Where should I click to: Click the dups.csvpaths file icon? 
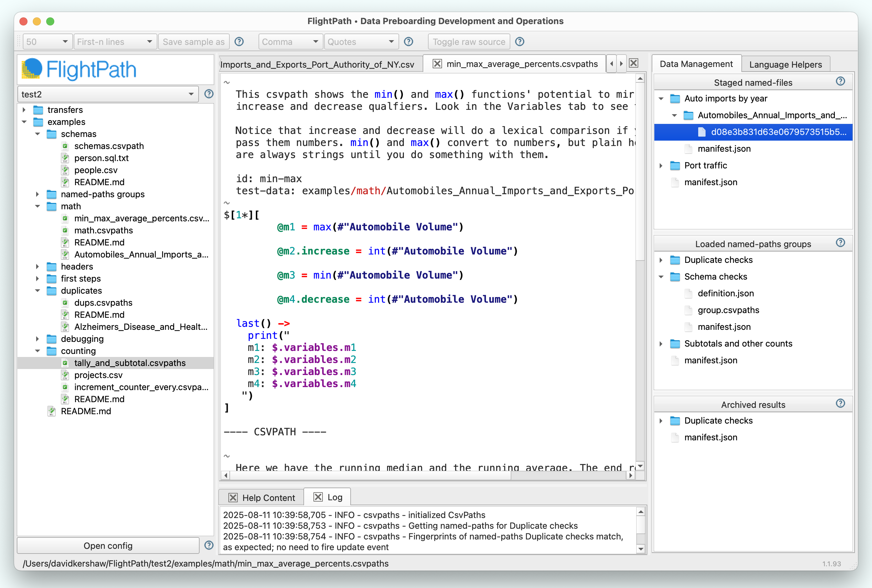(x=65, y=303)
